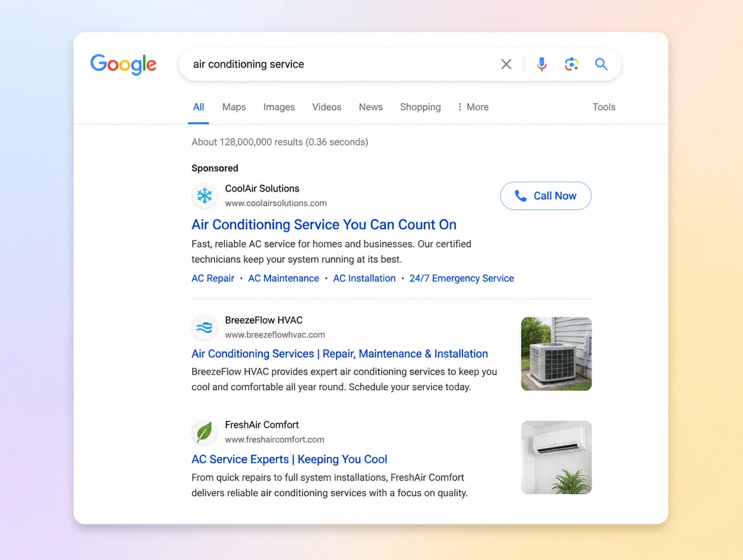This screenshot has width=743, height=560.
Task: Click the FreshAir Comfort leaf icon
Action: point(204,432)
